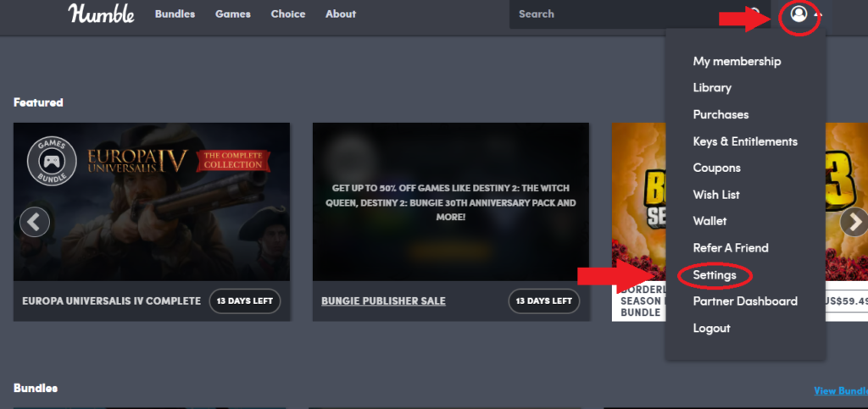Open the Europa Universalis IV bundle image

(x=152, y=202)
